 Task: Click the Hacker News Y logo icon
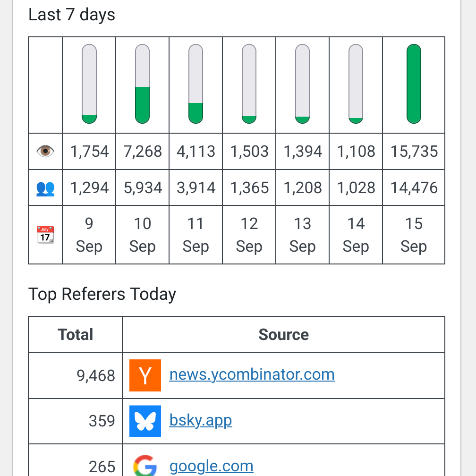pyautogui.click(x=145, y=375)
